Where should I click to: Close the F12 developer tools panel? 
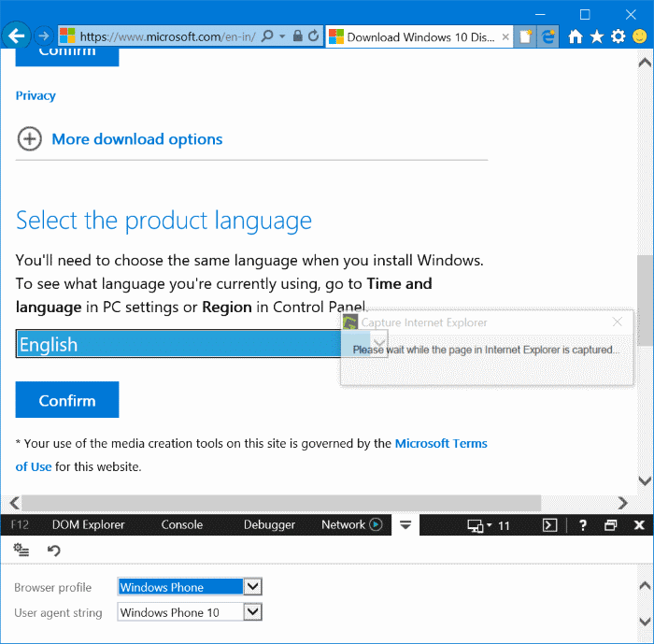[x=639, y=525]
